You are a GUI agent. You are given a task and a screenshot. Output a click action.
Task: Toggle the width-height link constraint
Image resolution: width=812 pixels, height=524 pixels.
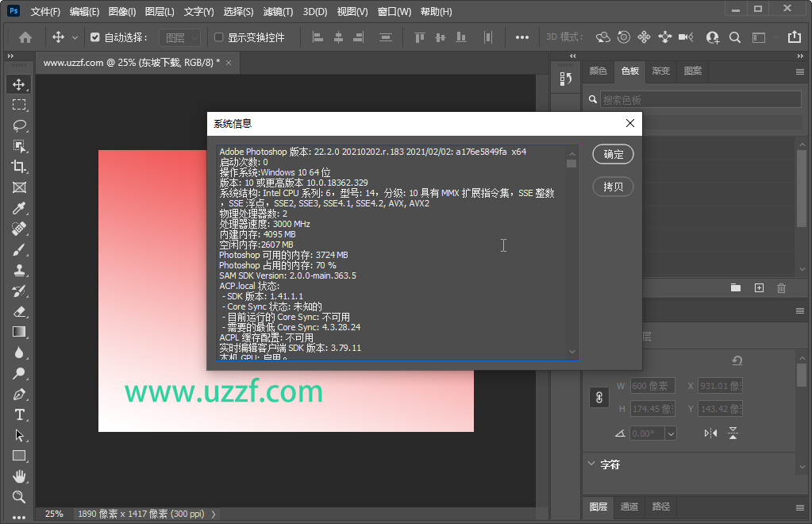(x=599, y=398)
